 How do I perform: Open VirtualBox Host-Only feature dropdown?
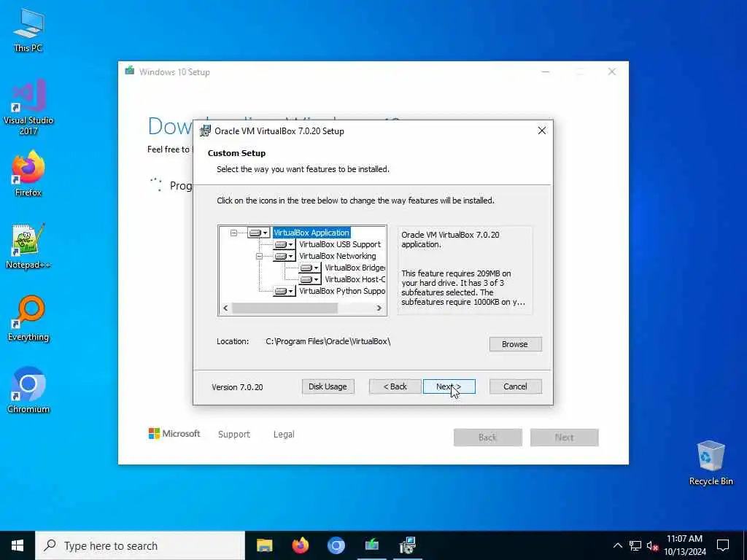[x=309, y=279]
